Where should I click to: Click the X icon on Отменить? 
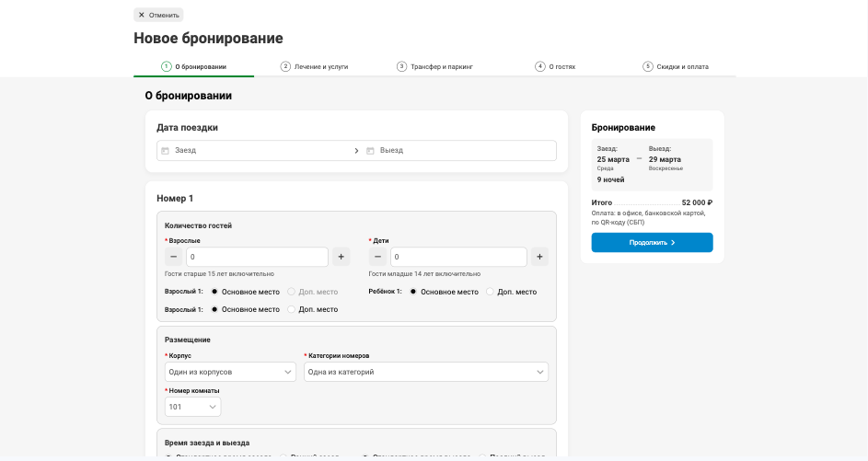coord(141,15)
